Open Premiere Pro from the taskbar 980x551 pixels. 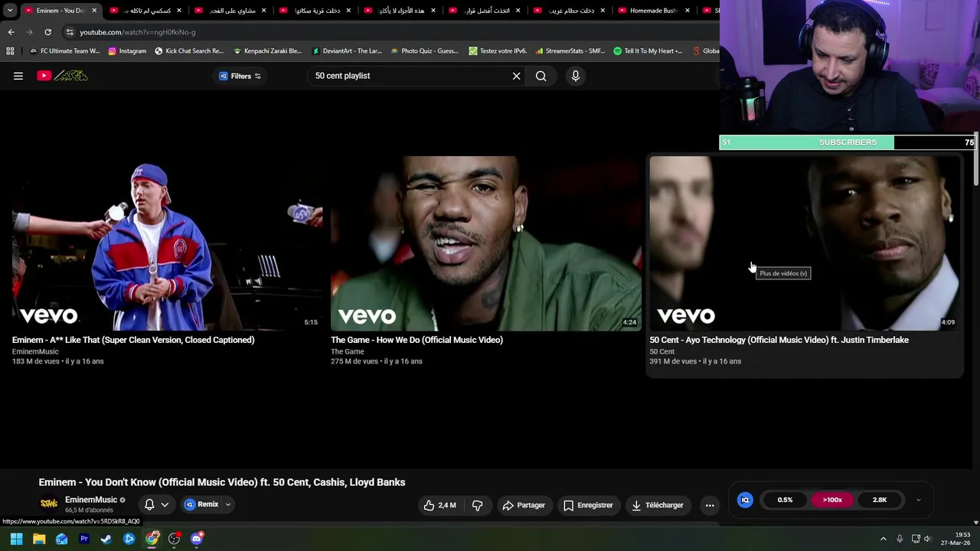(x=84, y=539)
